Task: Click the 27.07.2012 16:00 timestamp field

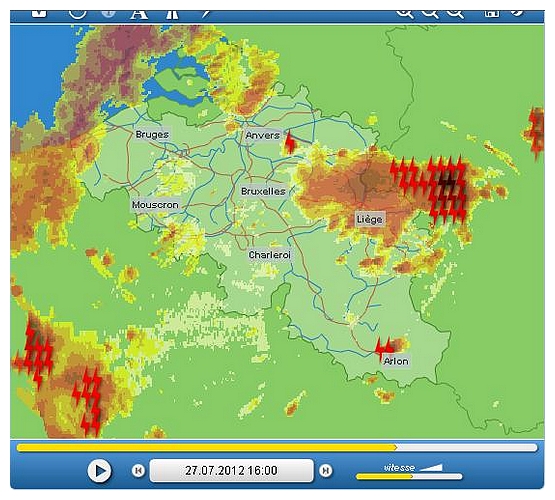Action: [231, 471]
